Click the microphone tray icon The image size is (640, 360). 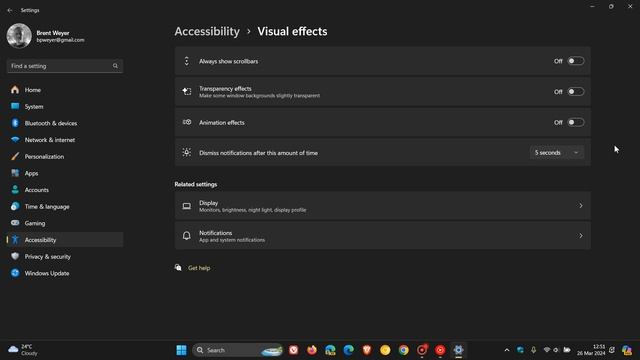pyautogui.click(x=533, y=350)
